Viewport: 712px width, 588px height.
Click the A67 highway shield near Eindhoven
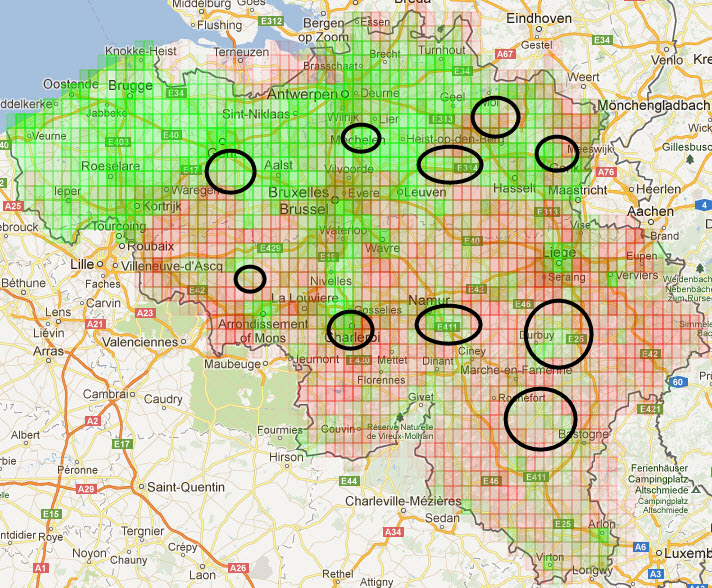pyautogui.click(x=505, y=53)
